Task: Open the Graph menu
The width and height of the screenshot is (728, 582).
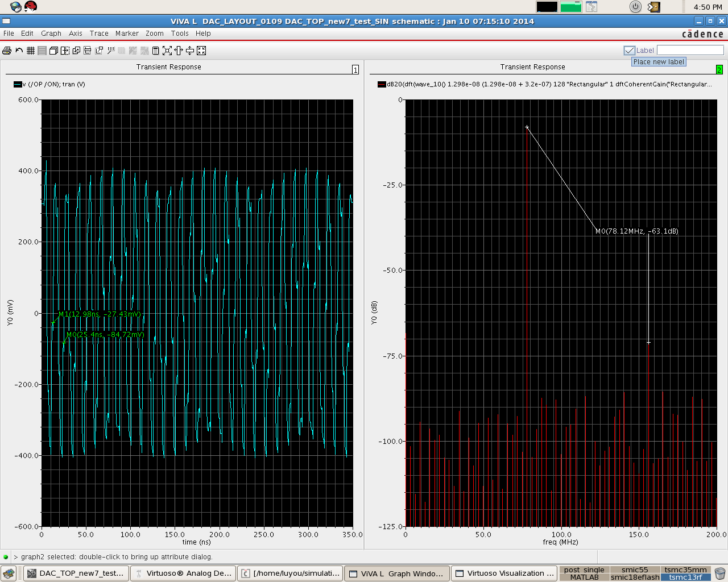Action: [x=51, y=34]
